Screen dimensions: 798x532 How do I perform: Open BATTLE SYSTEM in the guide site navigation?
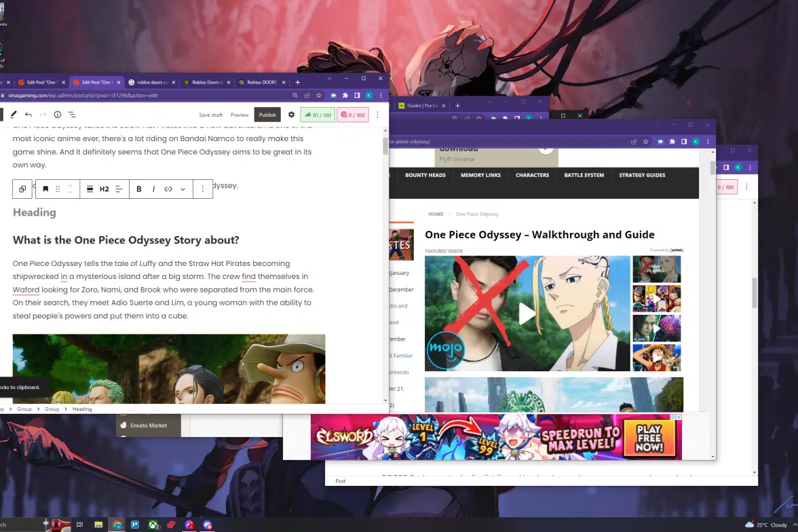click(x=584, y=175)
